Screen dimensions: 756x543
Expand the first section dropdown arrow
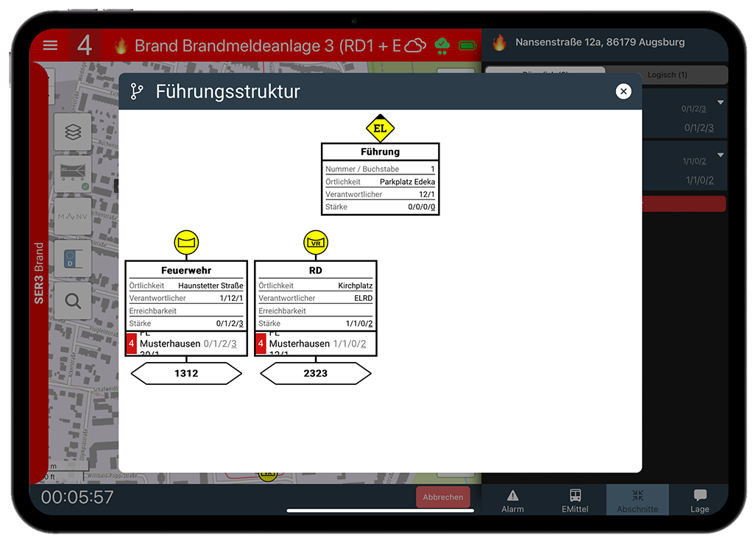[x=720, y=102]
